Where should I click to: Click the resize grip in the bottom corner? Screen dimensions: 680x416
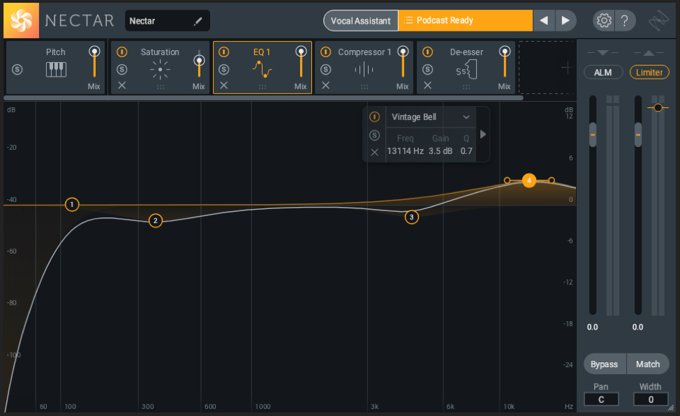tap(671, 408)
